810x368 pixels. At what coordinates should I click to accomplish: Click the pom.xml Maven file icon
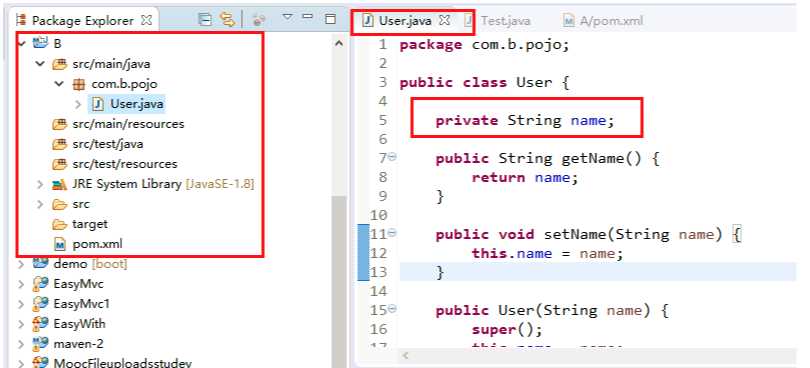(x=59, y=244)
